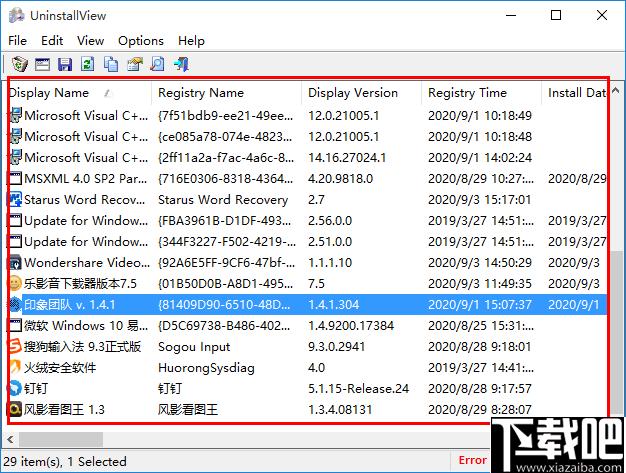Sort by the Display Name column header
The image size is (626, 473).
(x=50, y=93)
